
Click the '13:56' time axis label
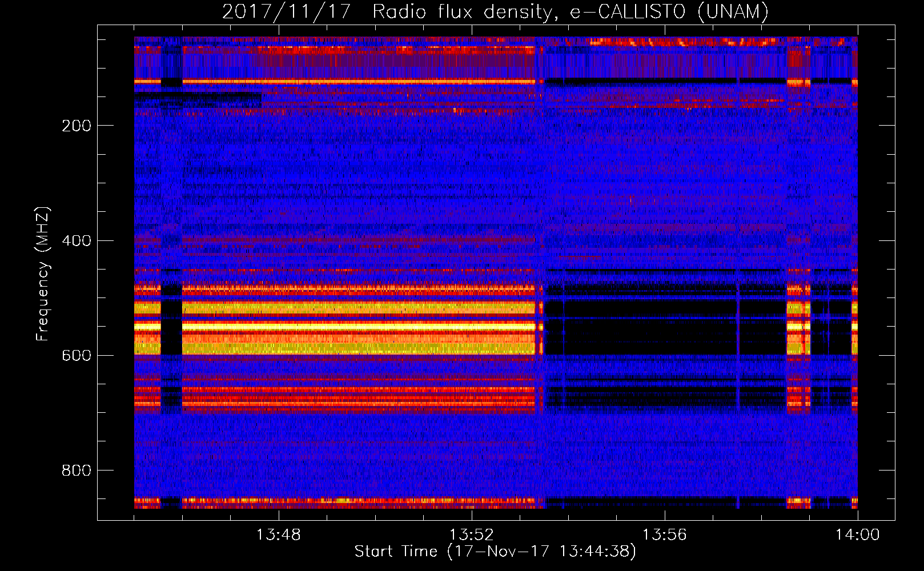point(665,534)
